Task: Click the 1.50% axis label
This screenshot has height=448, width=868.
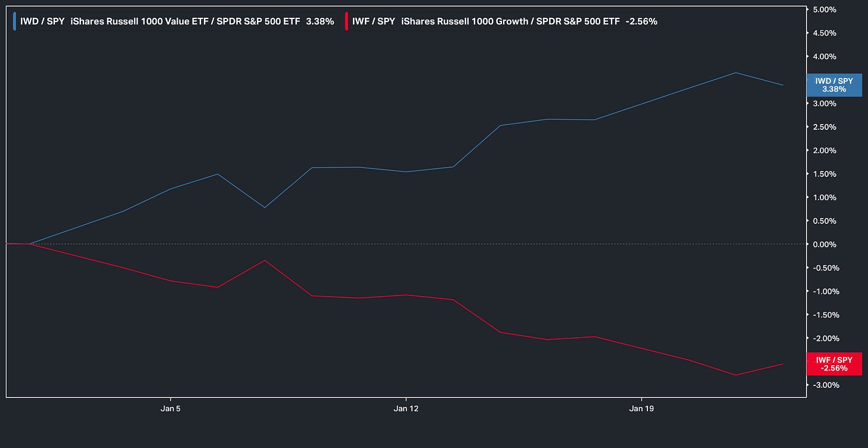Action: tap(824, 174)
